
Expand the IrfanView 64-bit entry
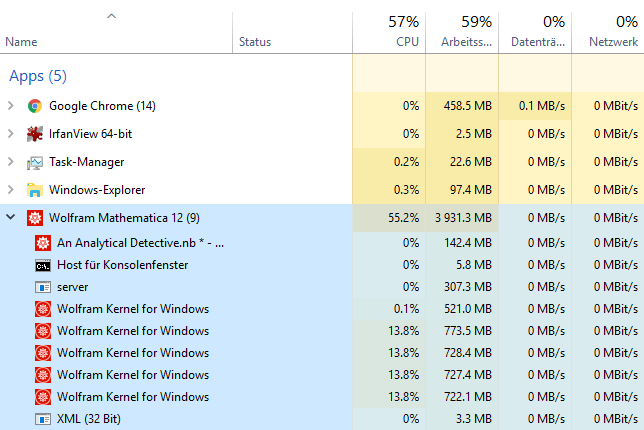11,134
